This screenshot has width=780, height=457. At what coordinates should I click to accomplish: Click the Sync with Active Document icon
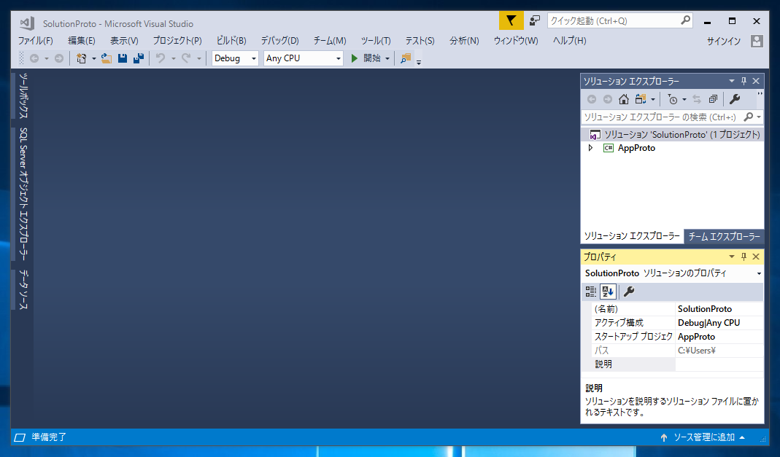pos(697,99)
